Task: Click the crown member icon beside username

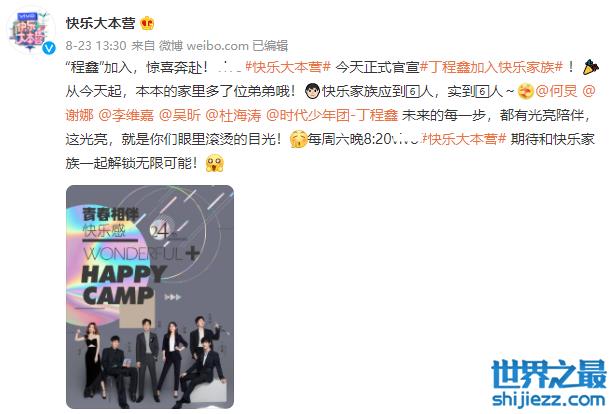Action: pos(148,24)
